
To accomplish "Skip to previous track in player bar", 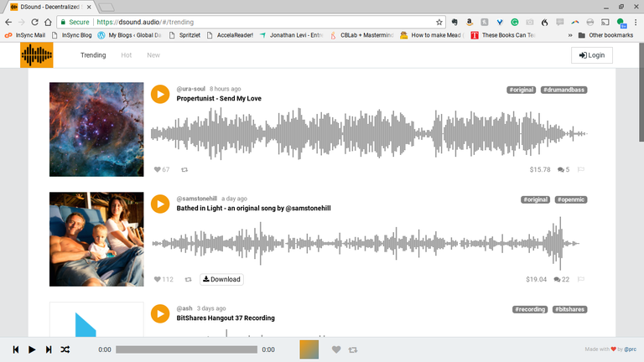I will point(15,349).
